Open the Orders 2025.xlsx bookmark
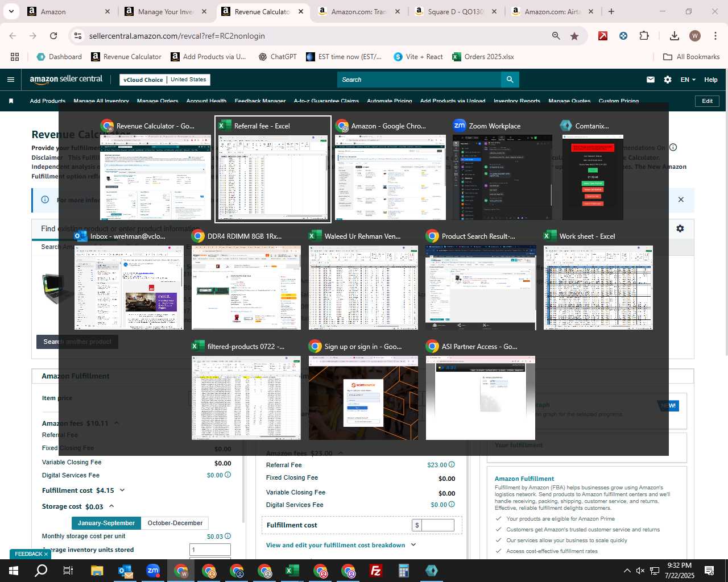Image resolution: width=728 pixels, height=582 pixels. (483, 57)
